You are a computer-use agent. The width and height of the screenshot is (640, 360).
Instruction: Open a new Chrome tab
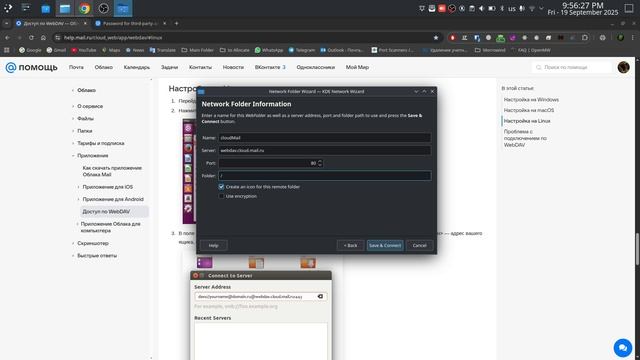pos(176,23)
